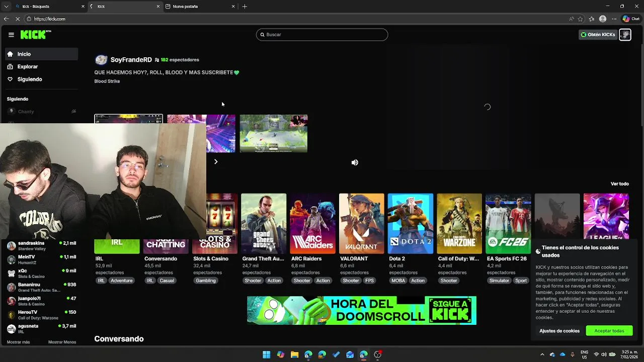
Task: Select the third featured stream thumbnail
Action: point(274,134)
